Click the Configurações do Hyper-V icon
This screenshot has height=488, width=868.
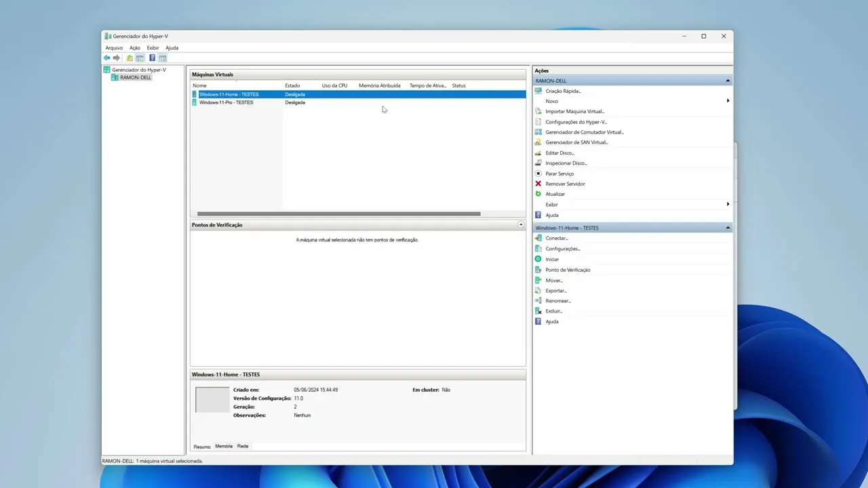538,122
